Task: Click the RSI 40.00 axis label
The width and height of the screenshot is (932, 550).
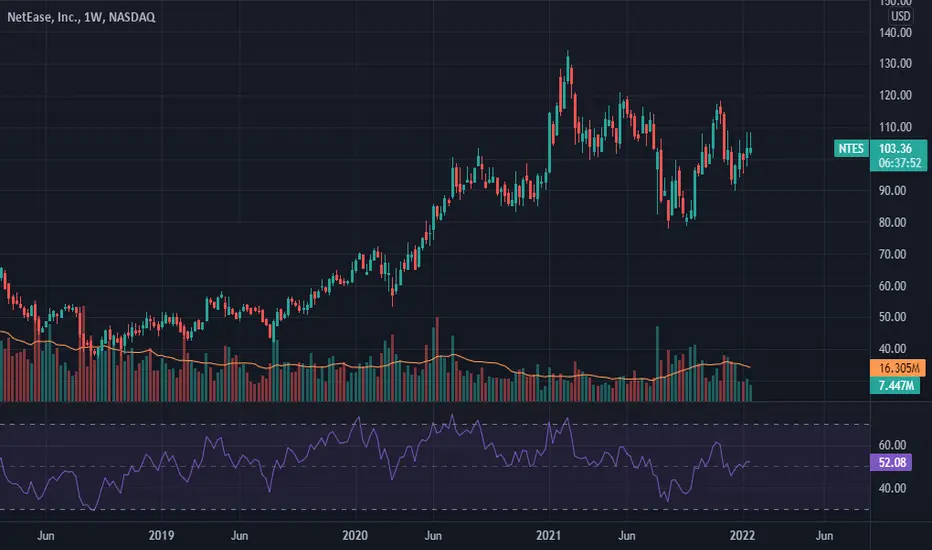Action: tap(892, 488)
